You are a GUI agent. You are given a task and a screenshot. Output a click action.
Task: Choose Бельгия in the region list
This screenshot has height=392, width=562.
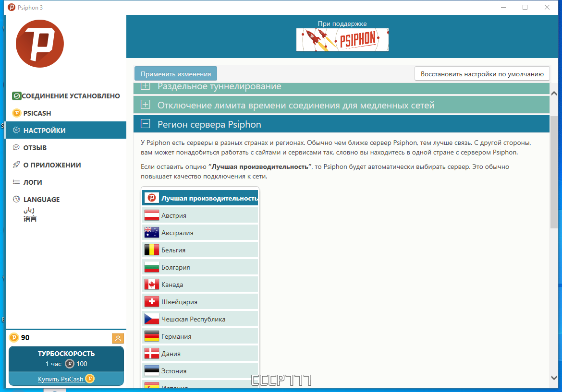(x=200, y=250)
